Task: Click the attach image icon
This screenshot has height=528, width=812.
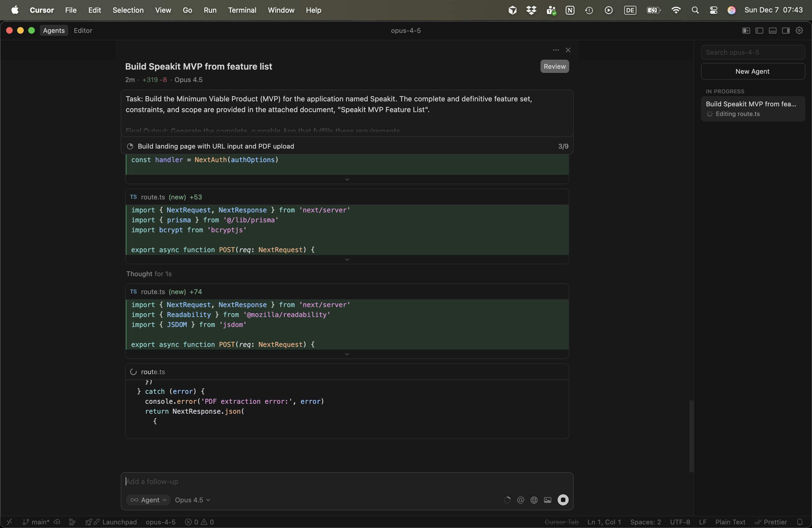Action: tap(547, 500)
